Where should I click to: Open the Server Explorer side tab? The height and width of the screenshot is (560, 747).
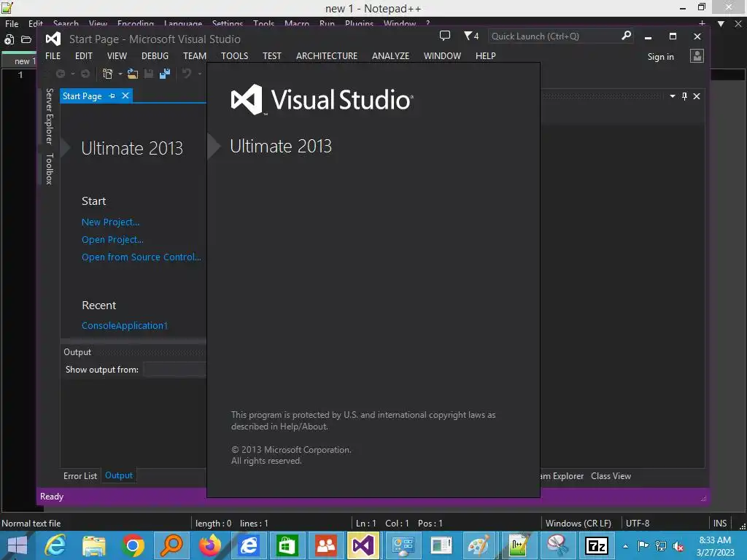(49, 116)
